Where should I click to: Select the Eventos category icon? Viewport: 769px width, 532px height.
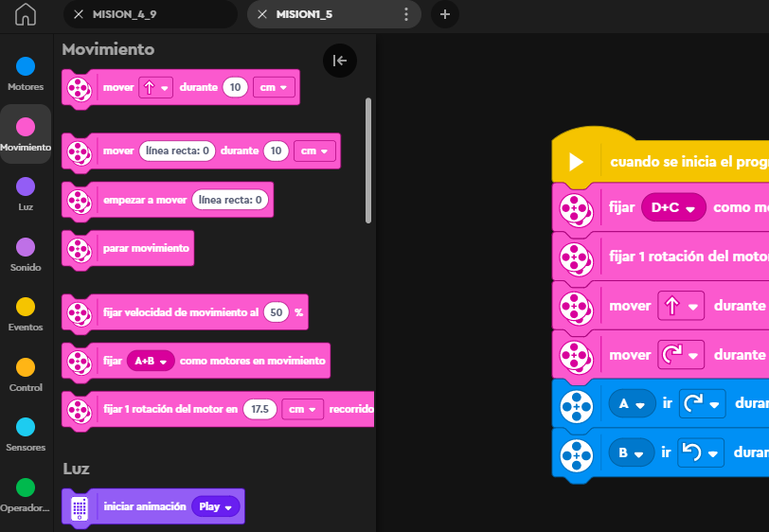26,313
